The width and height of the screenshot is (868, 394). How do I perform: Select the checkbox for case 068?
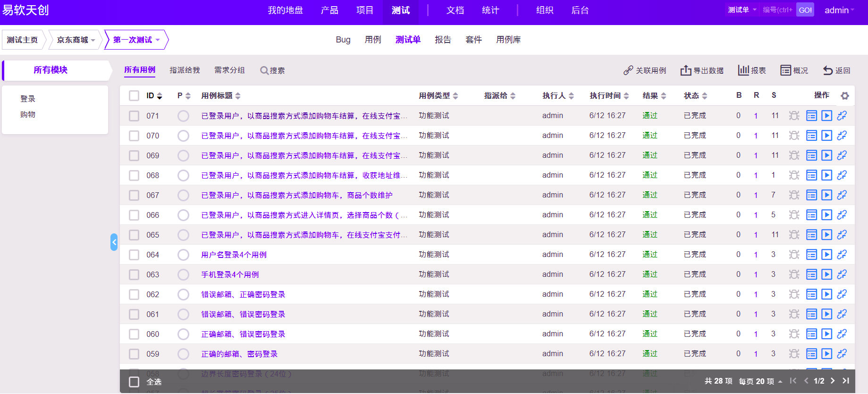[134, 175]
